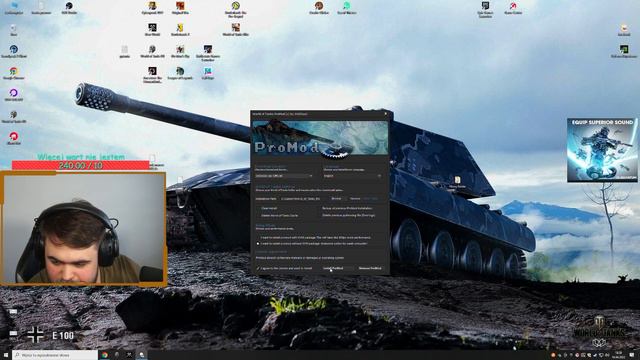Select install ProMod without XVM package option
The image size is (640, 360).
[258, 244]
